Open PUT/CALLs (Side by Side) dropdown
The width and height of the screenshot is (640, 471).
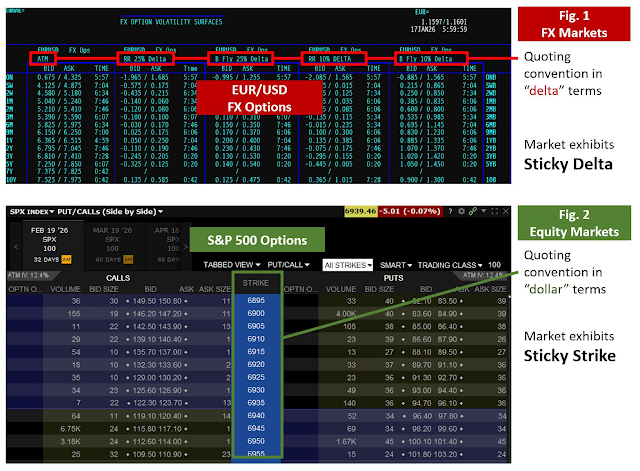(110, 211)
